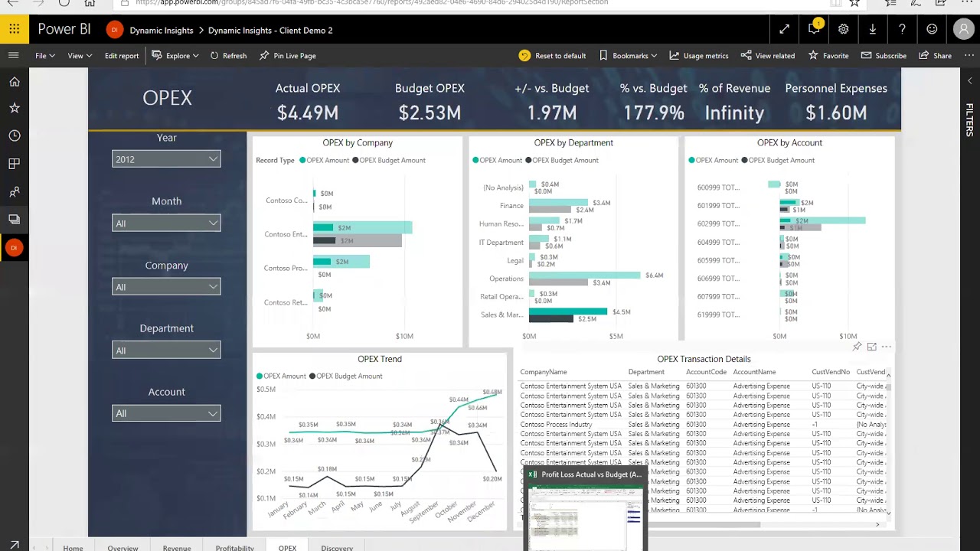The height and width of the screenshot is (551, 980).
Task: Click Edit report
Action: click(x=122, y=56)
